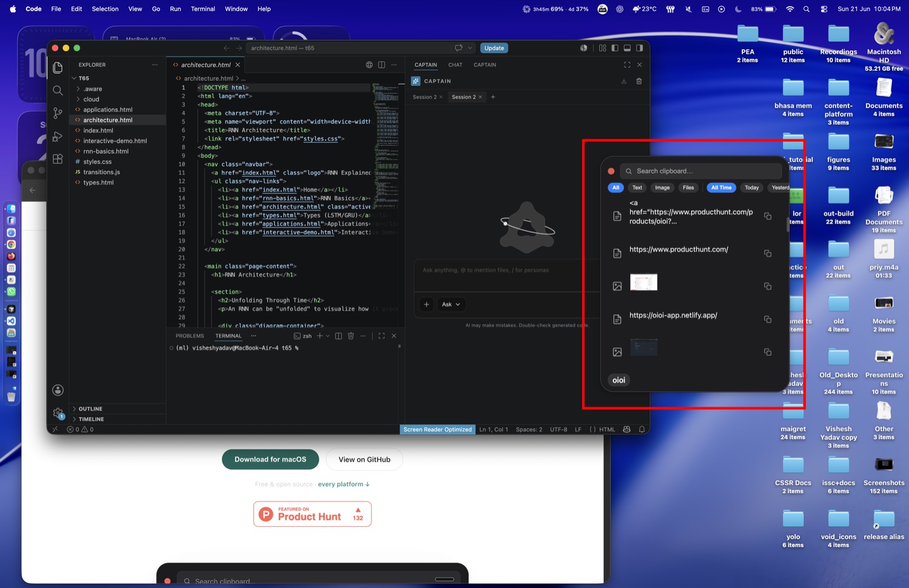Click the oioi chip in clipboard popup
Image resolution: width=909 pixels, height=588 pixels.
tap(619, 380)
